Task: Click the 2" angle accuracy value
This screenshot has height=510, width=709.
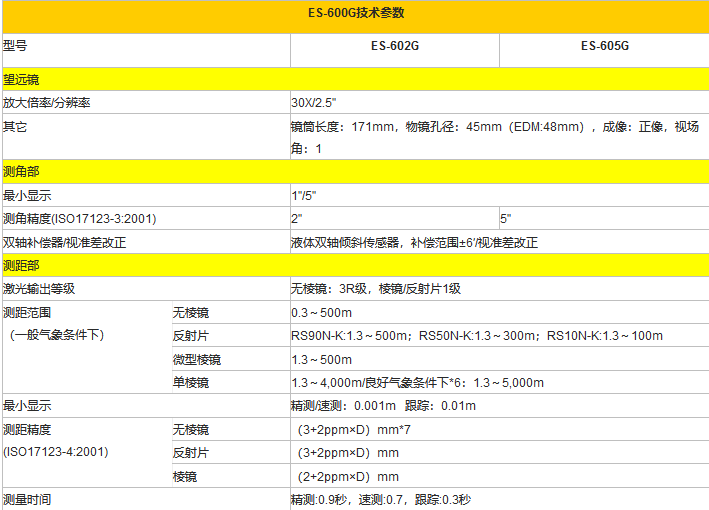Action: 297,218
